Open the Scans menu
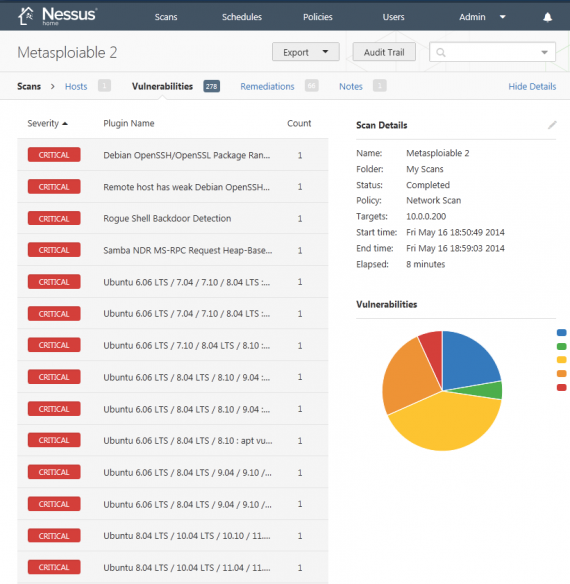This screenshot has height=584, width=570. click(x=166, y=17)
